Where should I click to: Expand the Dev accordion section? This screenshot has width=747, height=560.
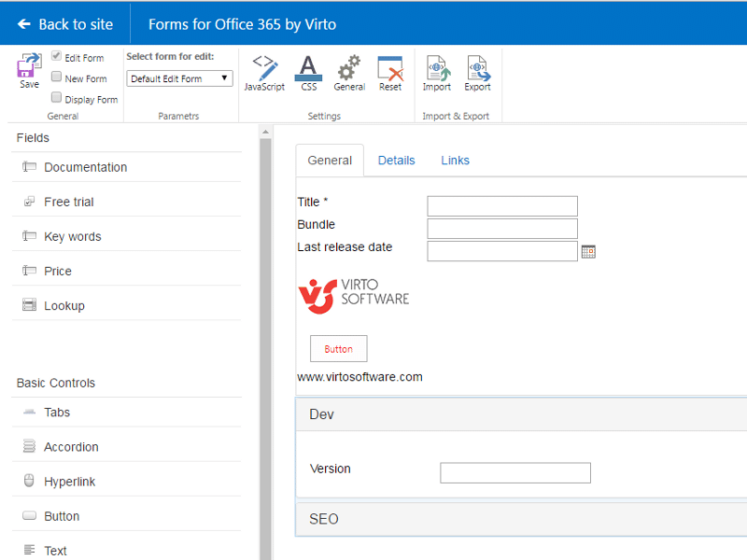521,414
